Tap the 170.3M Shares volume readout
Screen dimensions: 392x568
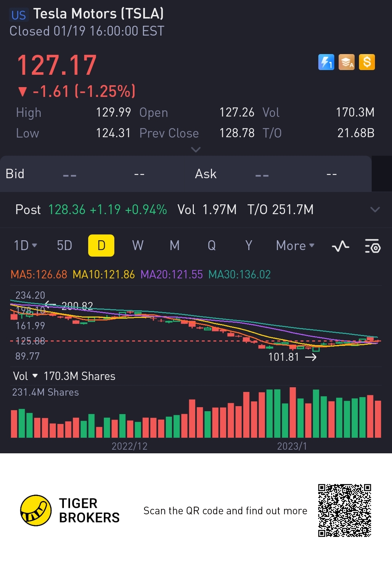[79, 376]
